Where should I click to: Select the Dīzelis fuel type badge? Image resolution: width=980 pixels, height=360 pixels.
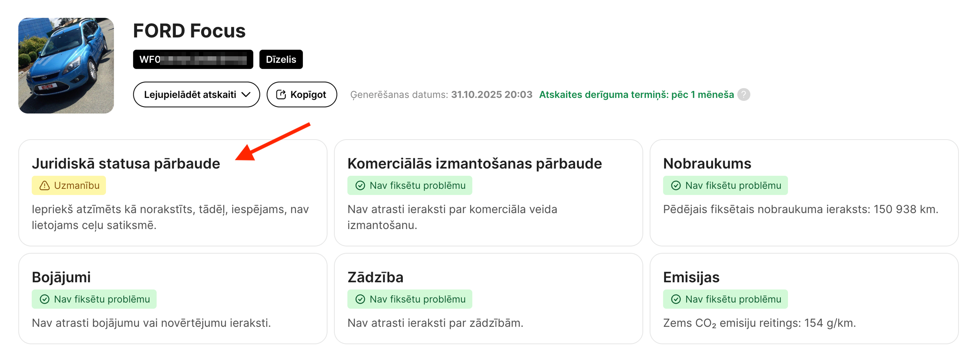[281, 59]
